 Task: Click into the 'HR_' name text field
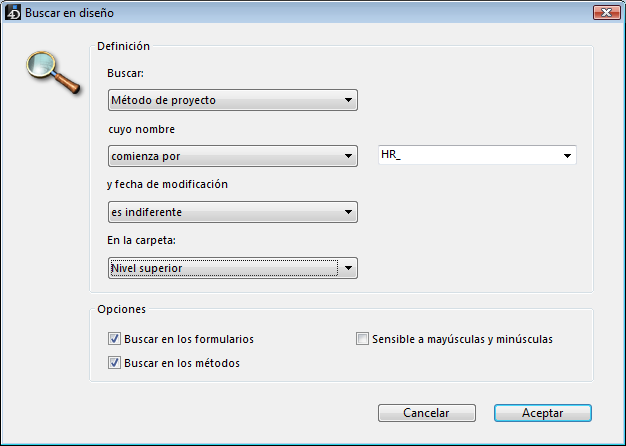click(467, 155)
